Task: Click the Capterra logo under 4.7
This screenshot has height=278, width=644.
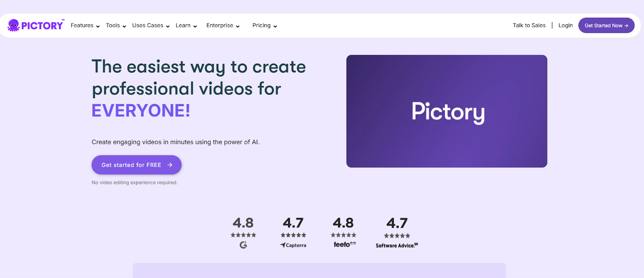Action: tap(293, 245)
